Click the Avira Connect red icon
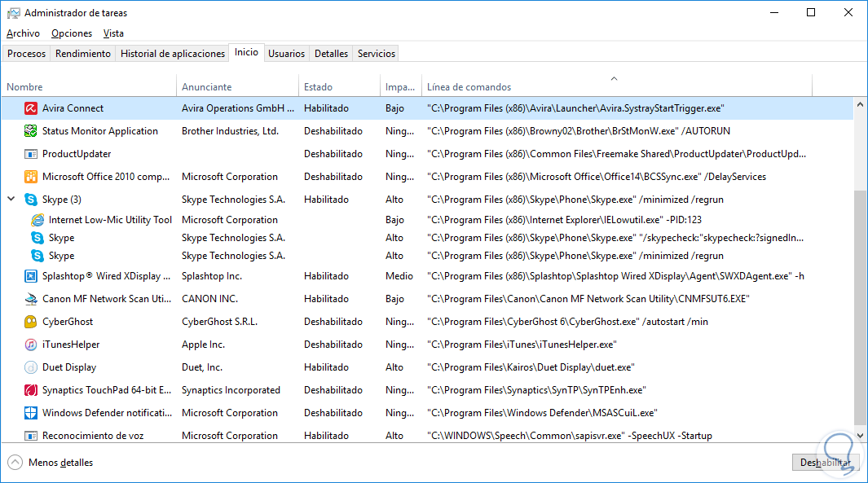This screenshot has height=483, width=868. (31, 108)
